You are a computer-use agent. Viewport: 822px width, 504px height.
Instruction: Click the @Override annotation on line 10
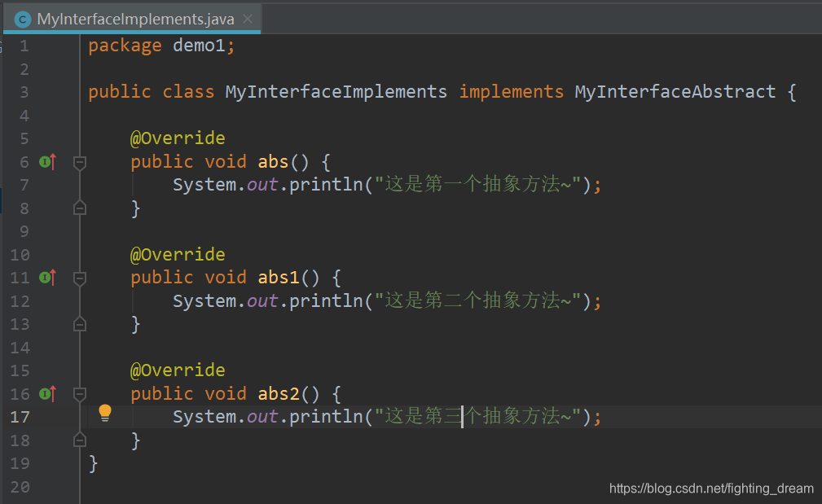click(x=178, y=255)
